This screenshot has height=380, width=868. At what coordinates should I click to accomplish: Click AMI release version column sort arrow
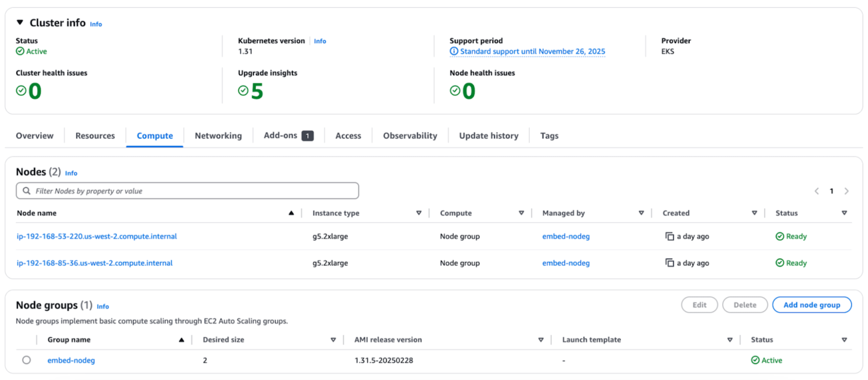pos(540,340)
